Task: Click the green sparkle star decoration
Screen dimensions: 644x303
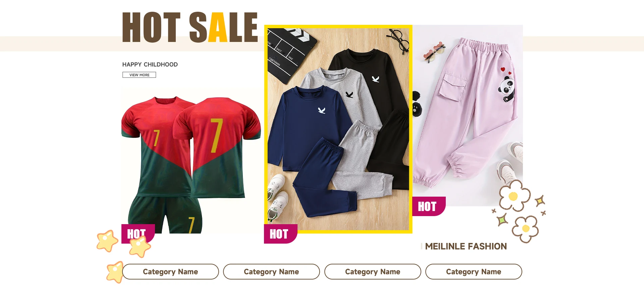Action: (x=502, y=220)
